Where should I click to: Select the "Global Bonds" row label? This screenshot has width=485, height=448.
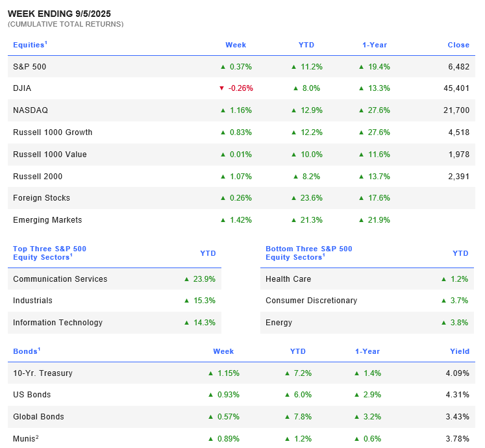pos(38,417)
